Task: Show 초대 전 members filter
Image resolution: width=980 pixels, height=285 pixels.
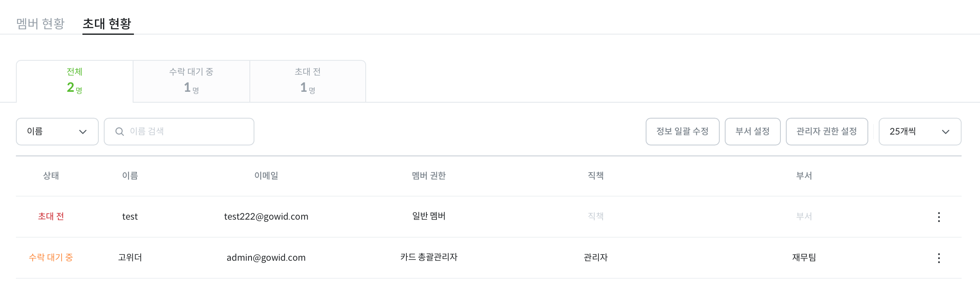Action: tap(308, 81)
